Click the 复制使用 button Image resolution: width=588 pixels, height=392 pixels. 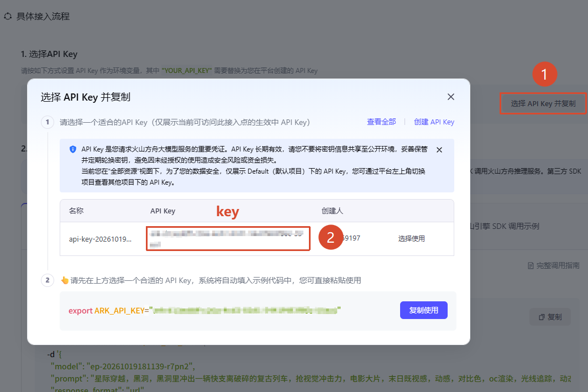(x=424, y=310)
